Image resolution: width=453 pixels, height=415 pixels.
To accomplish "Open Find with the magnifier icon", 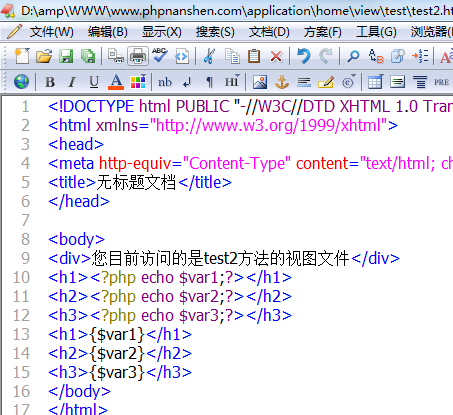I will [x=353, y=56].
